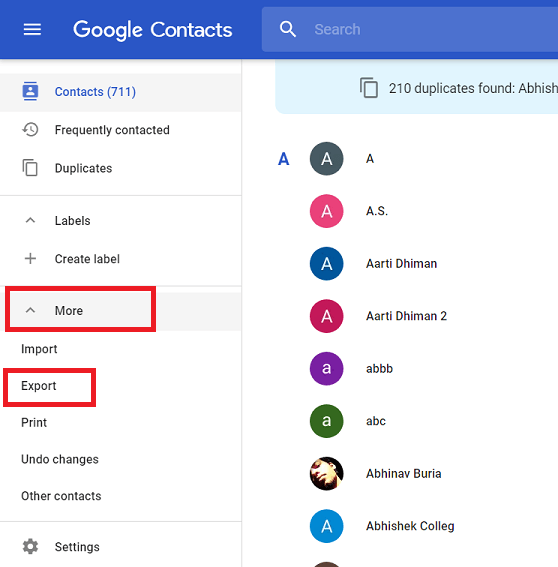Click the Settings gear icon
Viewport: 558px width, 567px height.
point(30,546)
